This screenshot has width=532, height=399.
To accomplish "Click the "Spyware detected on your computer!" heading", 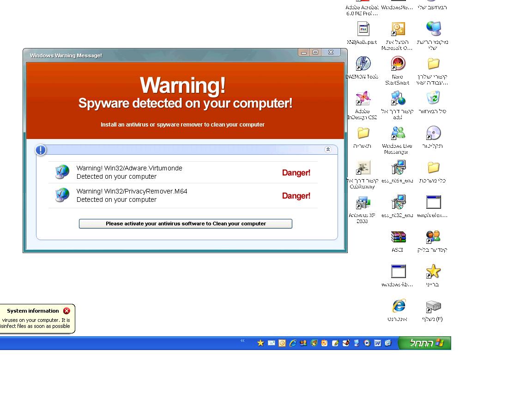I will [185, 103].
